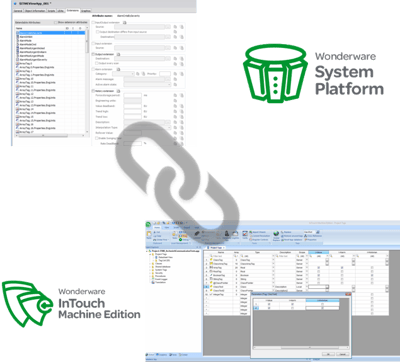Check the Alarm extension checkbox
Viewport: 400px width, 362px height.
pos(93,69)
